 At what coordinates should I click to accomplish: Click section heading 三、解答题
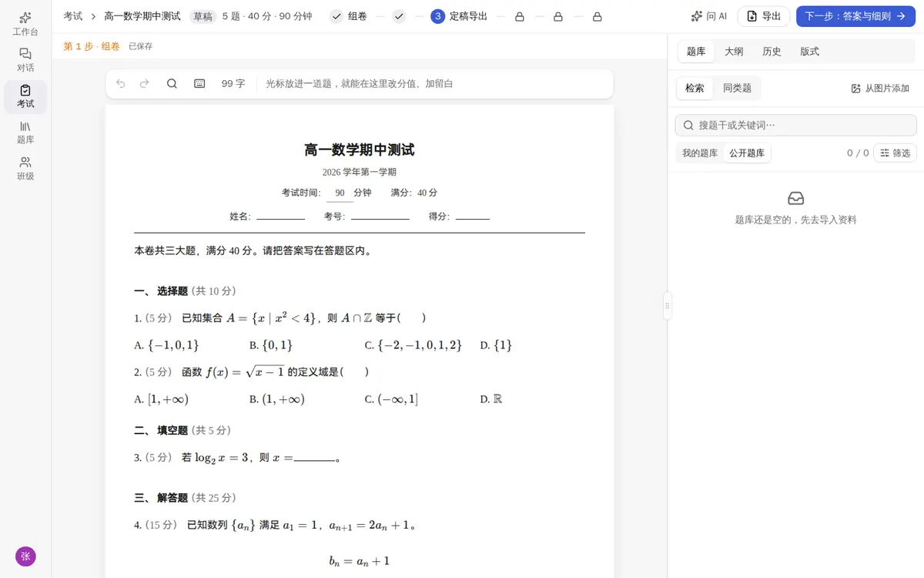185,498
